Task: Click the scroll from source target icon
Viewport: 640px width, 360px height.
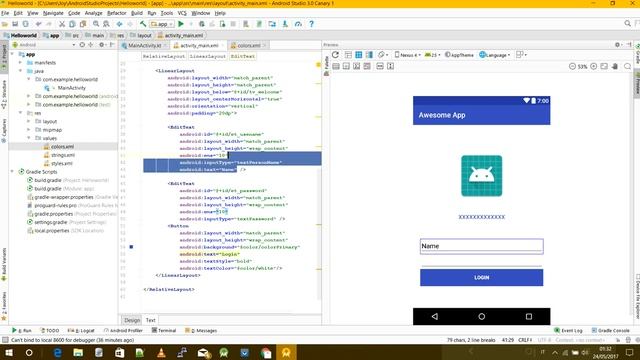Action: pyautogui.click(x=82, y=44)
